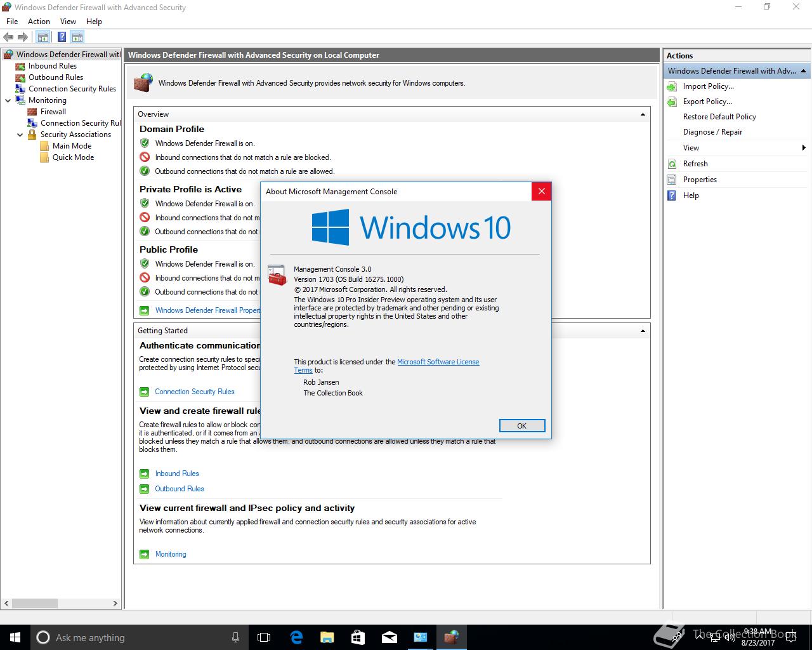Open Microsoft Store from the taskbar
This screenshot has width=812, height=650.
358,637
